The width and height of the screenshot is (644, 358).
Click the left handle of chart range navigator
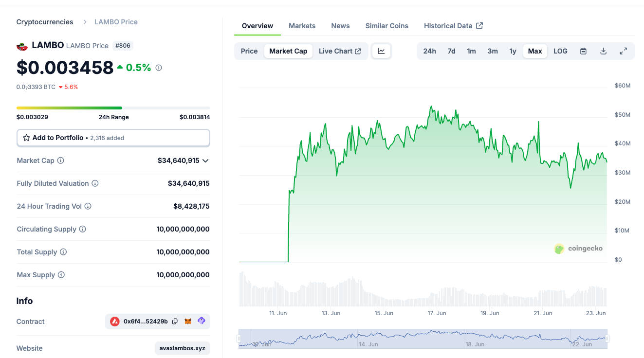(x=239, y=339)
